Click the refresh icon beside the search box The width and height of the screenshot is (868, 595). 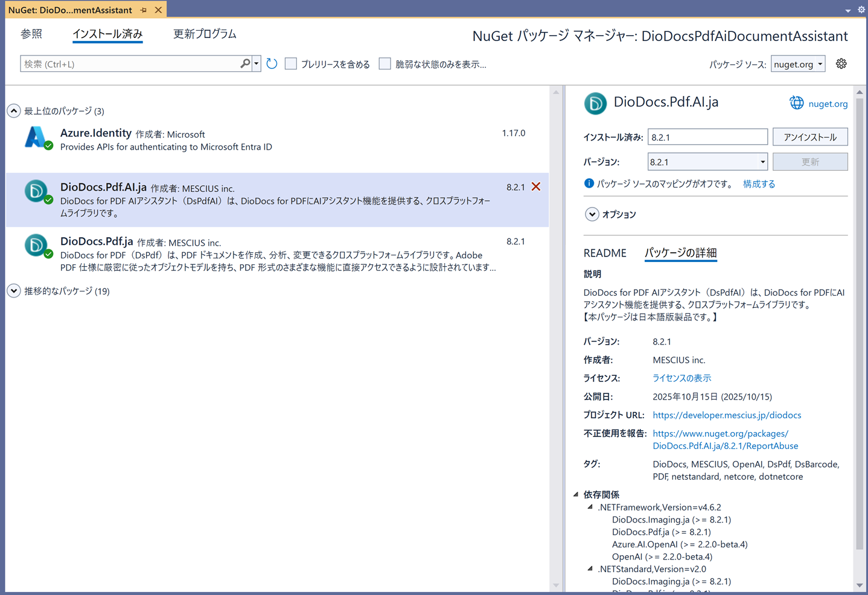[x=272, y=64]
